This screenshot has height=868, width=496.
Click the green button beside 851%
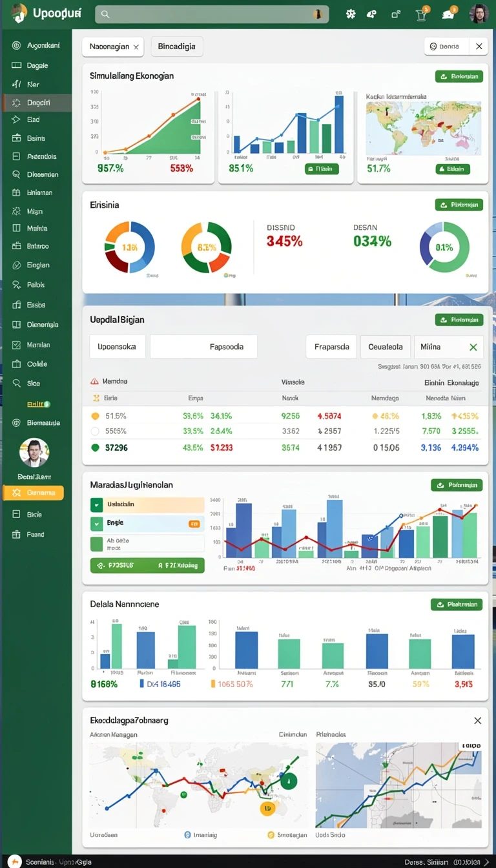click(322, 169)
